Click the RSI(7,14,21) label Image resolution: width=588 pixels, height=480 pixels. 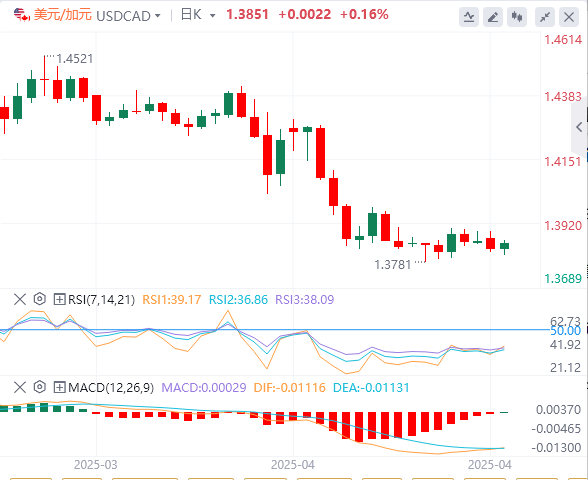point(101,300)
